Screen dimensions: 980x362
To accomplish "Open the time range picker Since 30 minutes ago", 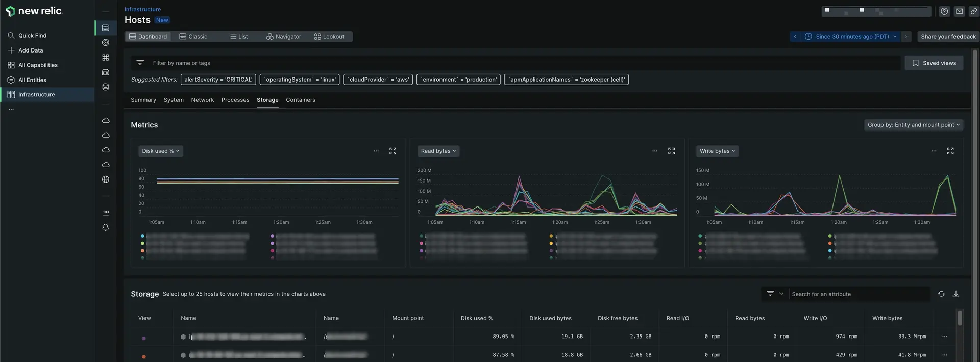I will coord(851,37).
